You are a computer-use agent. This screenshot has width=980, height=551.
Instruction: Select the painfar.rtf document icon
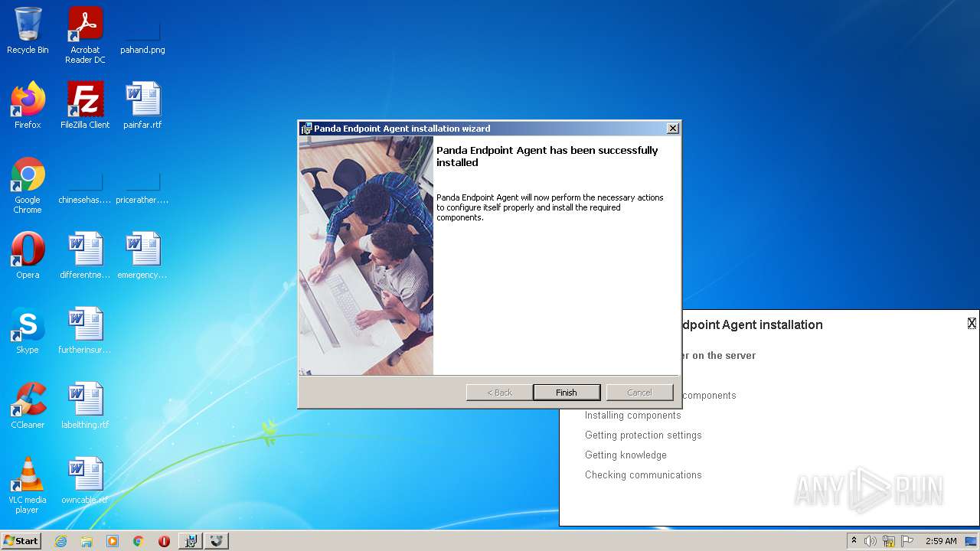tap(142, 106)
